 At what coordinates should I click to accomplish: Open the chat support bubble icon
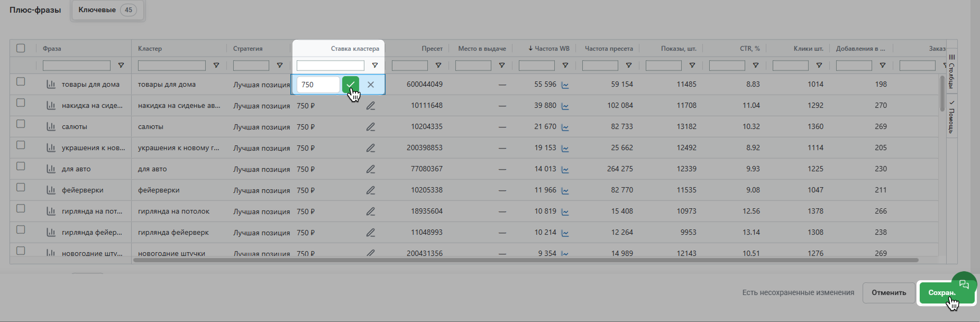(x=964, y=284)
